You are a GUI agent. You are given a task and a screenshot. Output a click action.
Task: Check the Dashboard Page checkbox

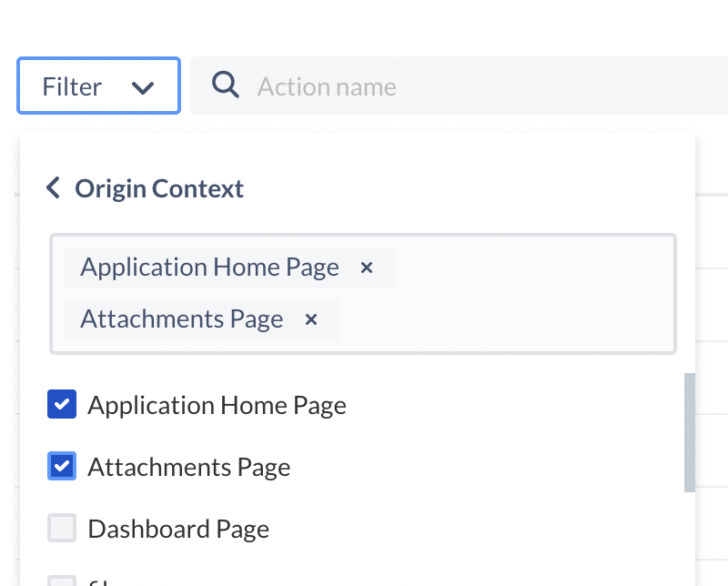[62, 529]
